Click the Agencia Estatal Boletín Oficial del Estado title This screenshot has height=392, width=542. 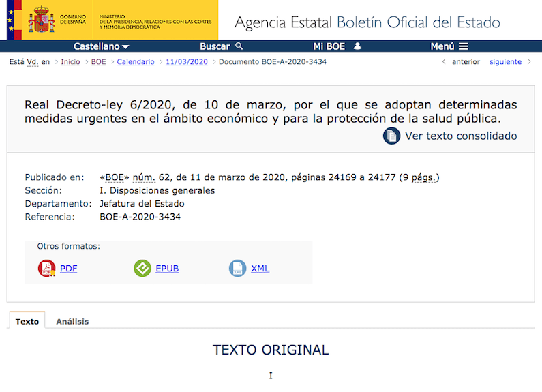[367, 22]
